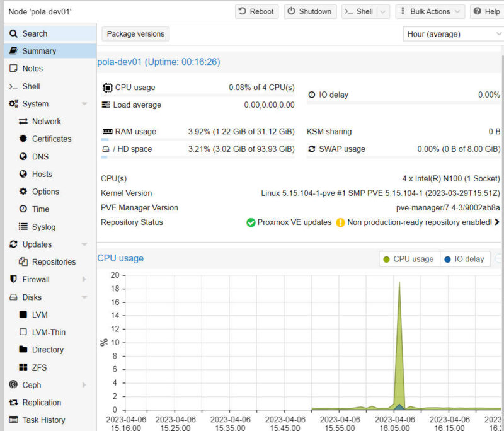Click the Kernel Version value text
The height and width of the screenshot is (431, 504).
[381, 193]
